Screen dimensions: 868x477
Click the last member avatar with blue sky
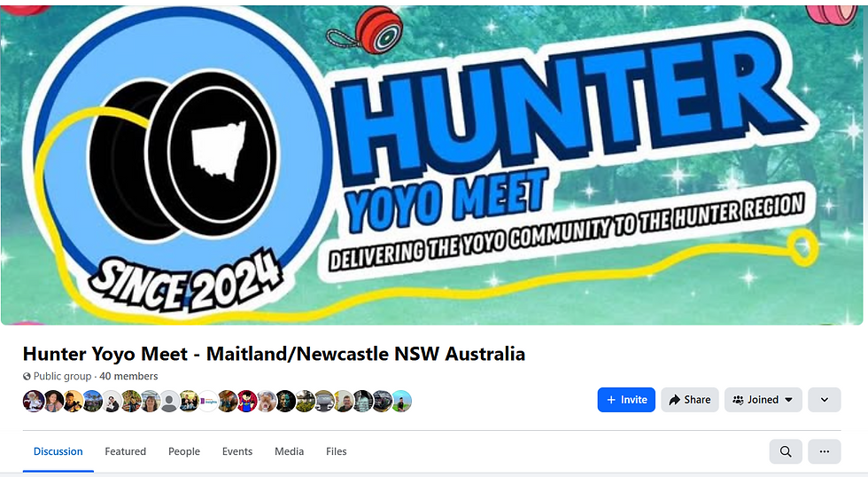click(x=402, y=401)
